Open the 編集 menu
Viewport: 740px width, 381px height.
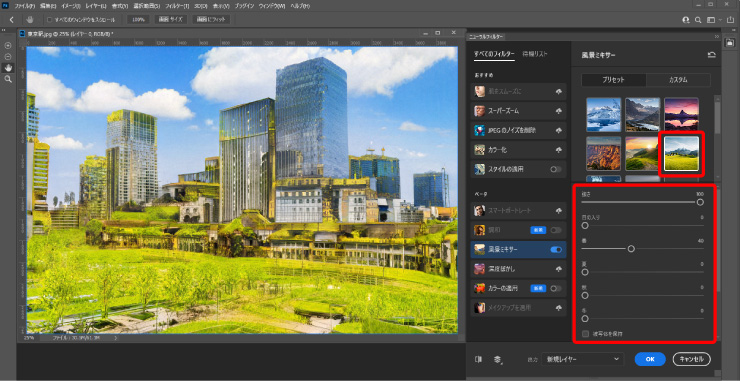(48, 6)
